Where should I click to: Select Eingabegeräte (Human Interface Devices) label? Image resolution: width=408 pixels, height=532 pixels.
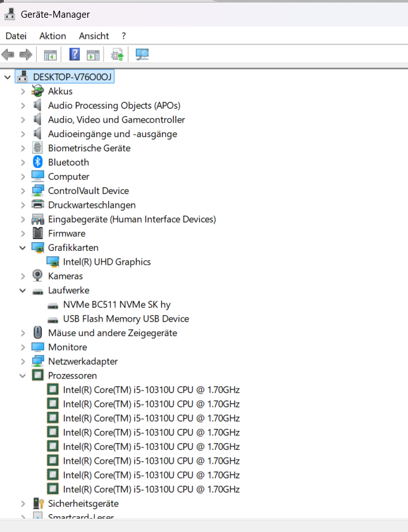[x=132, y=219]
